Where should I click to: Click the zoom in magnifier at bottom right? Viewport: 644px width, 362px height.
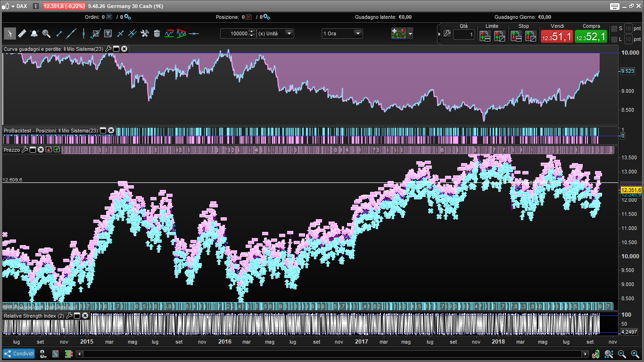pos(635,354)
